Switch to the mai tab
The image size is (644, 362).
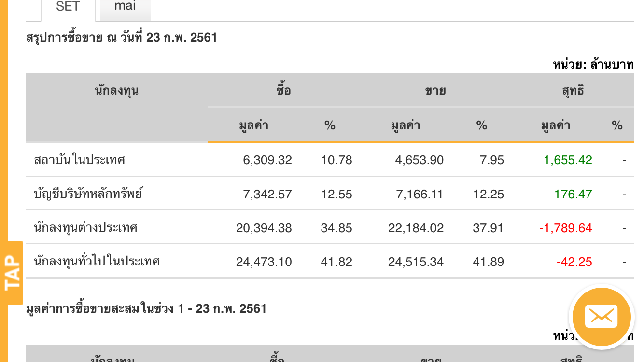click(x=125, y=7)
